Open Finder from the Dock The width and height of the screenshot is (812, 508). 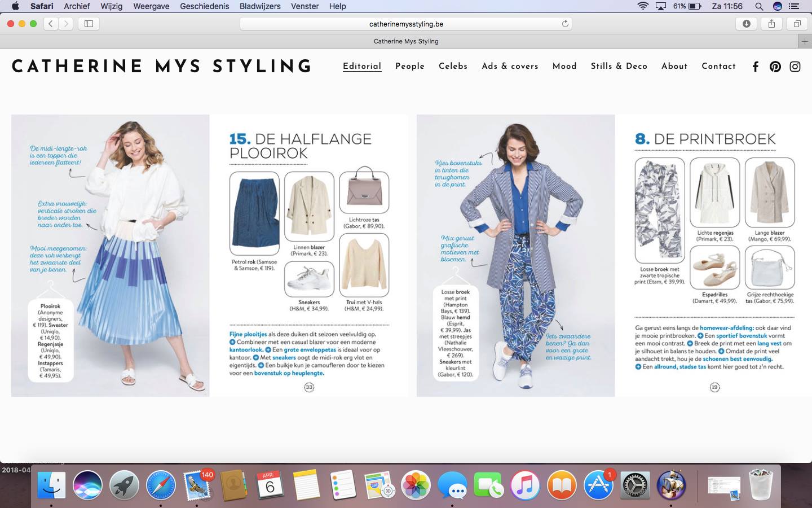click(x=51, y=485)
